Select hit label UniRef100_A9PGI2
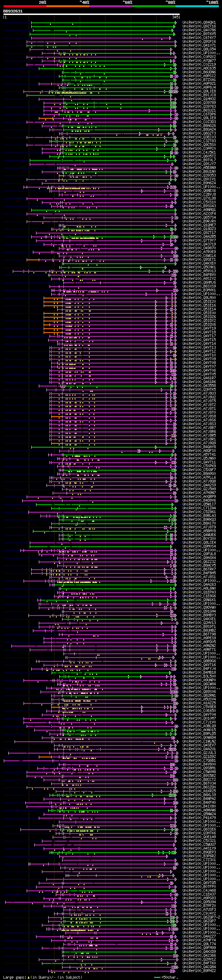The width and height of the screenshot is (222, 980). click(199, 76)
